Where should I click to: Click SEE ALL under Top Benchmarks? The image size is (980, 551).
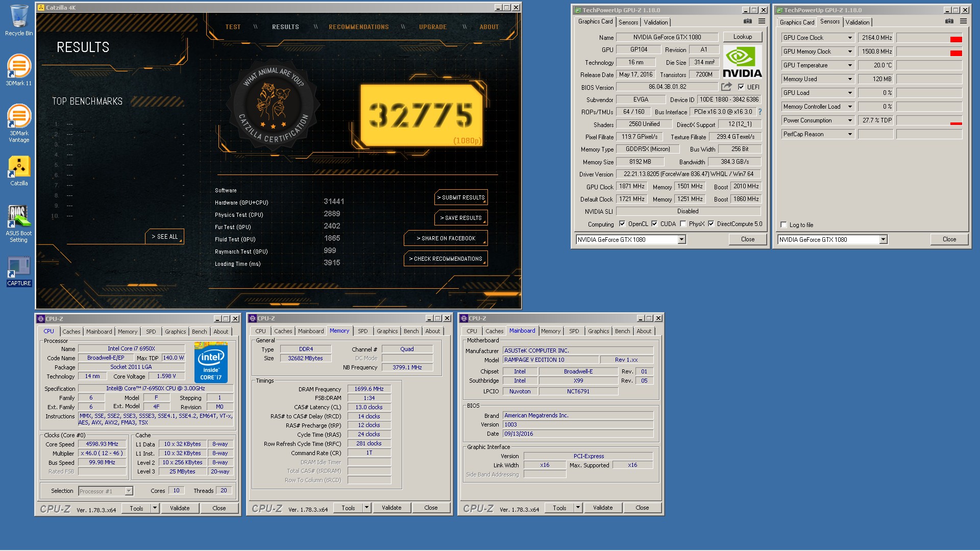(164, 237)
